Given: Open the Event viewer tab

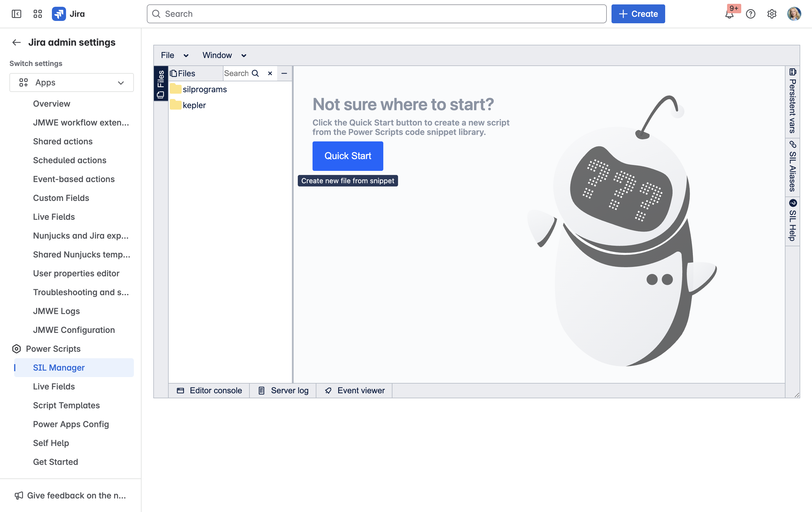Looking at the screenshot, I should pyautogui.click(x=354, y=390).
